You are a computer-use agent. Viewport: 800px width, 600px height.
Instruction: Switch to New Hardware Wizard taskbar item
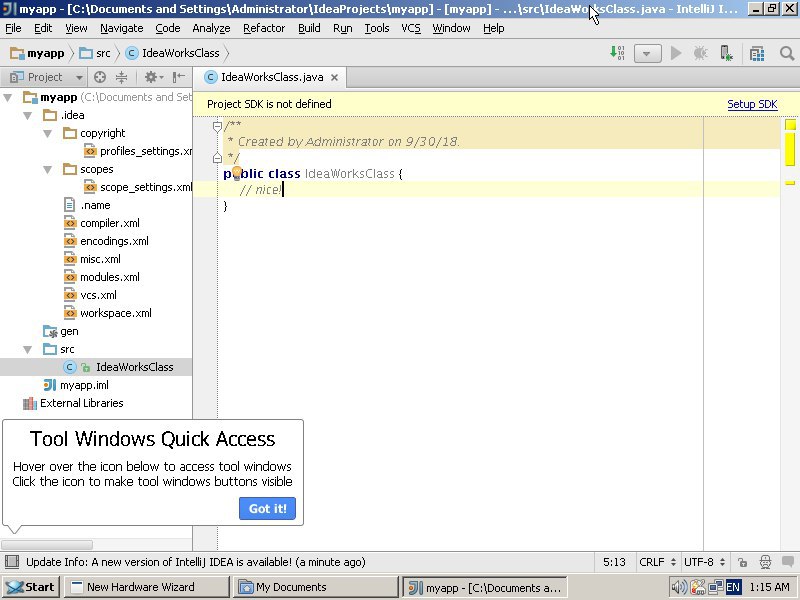[x=146, y=587]
